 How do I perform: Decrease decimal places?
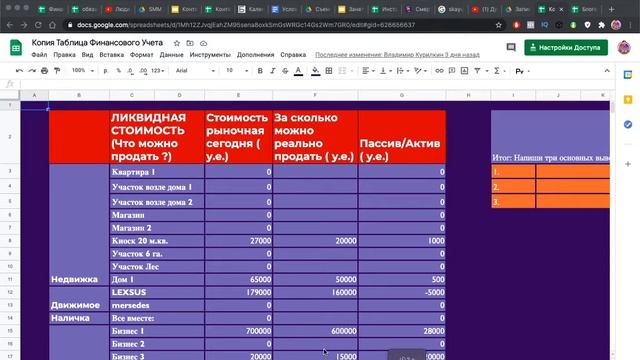pyautogui.click(x=130, y=71)
